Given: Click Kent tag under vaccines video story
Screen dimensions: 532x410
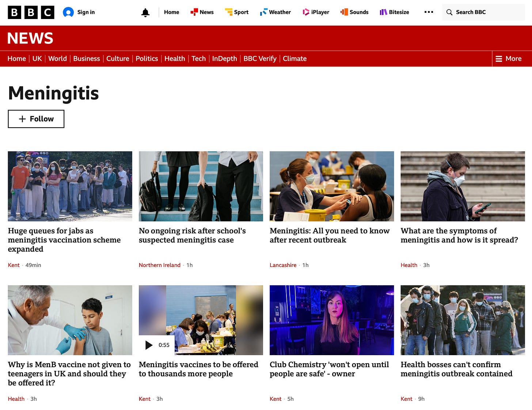Looking at the screenshot, I should pos(145,399).
